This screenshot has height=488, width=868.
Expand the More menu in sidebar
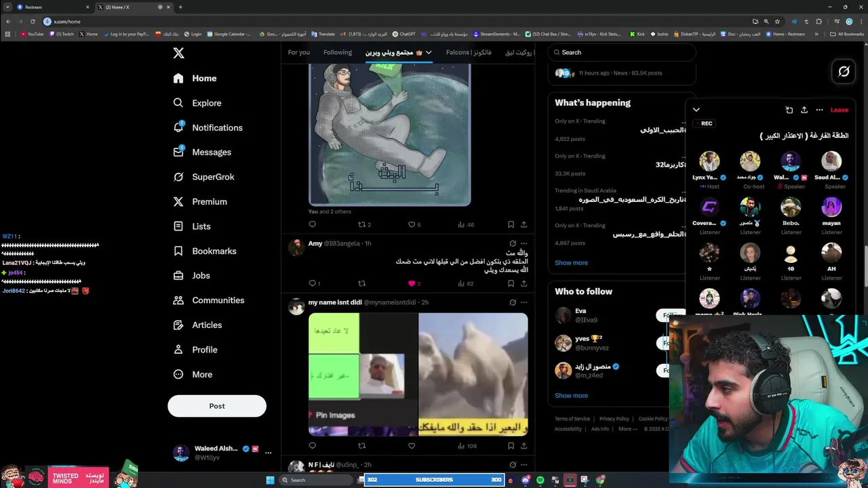pos(193,374)
